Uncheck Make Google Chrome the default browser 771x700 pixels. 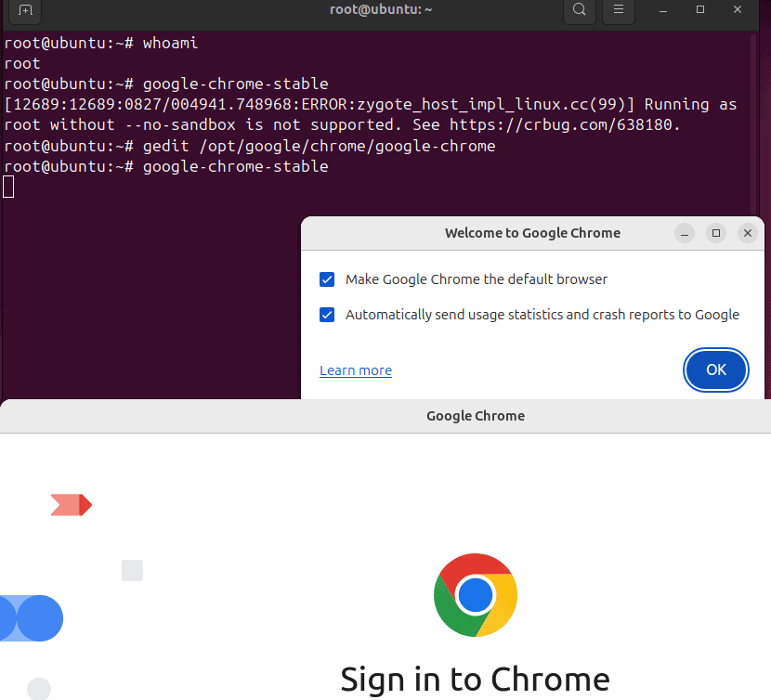point(327,279)
